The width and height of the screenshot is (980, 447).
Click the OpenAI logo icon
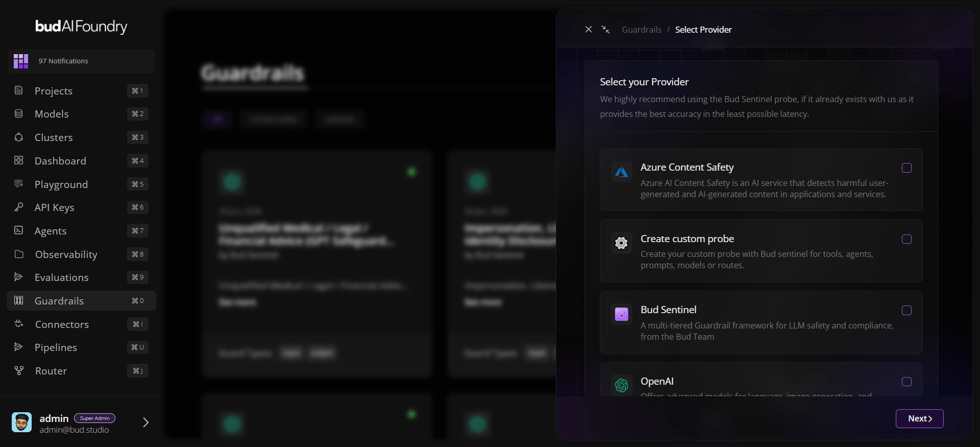click(621, 385)
